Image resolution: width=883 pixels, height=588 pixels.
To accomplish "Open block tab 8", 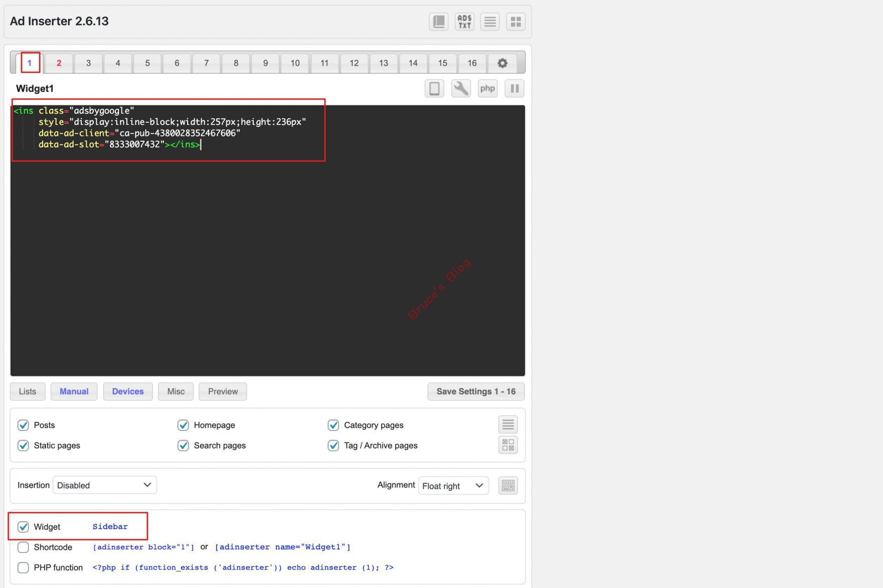I will (x=236, y=63).
